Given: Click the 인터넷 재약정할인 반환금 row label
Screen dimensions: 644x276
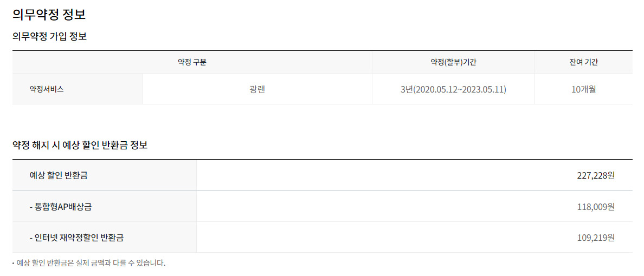Looking at the screenshot, I should click(80, 237).
